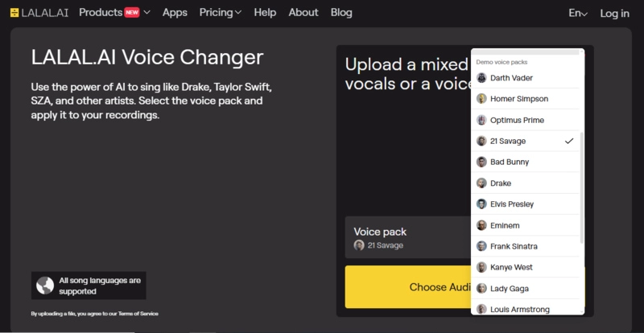Viewport: 644px width, 333px height.
Task: Click 21 Savage avatar under Voice pack
Action: tap(359, 245)
